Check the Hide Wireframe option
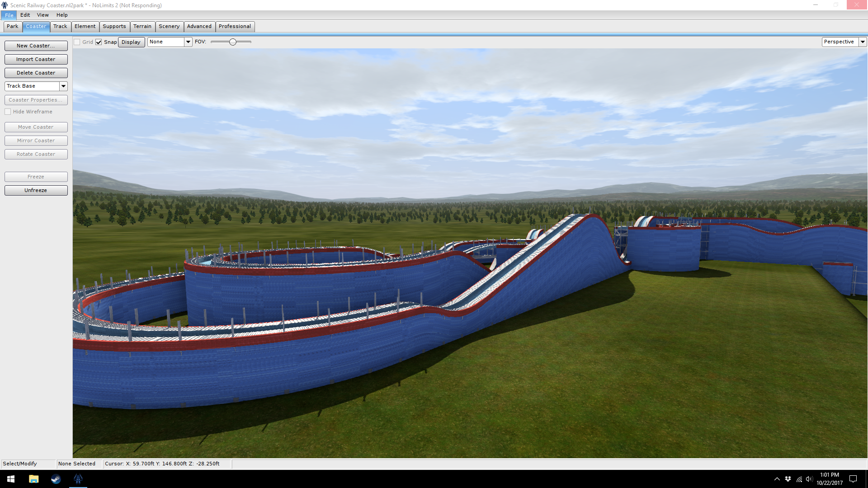Image resolution: width=868 pixels, height=488 pixels. pos(8,112)
